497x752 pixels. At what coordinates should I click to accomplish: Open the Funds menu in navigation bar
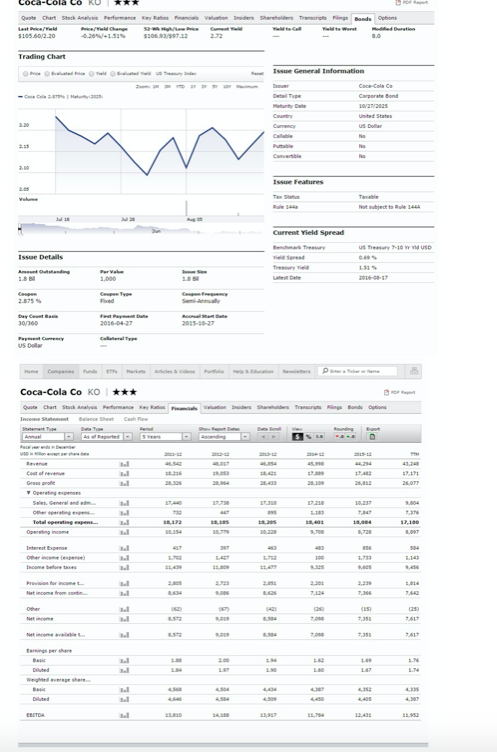click(90, 371)
